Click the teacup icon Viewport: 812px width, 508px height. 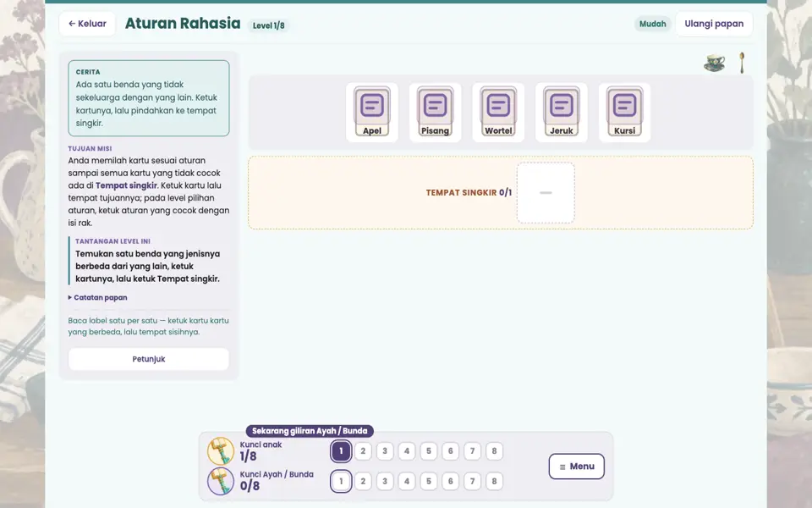coord(715,63)
